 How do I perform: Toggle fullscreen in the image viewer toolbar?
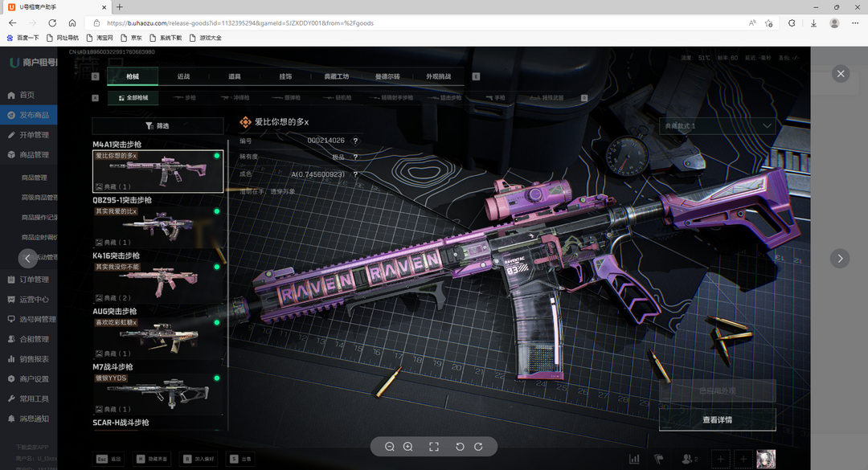coord(434,447)
